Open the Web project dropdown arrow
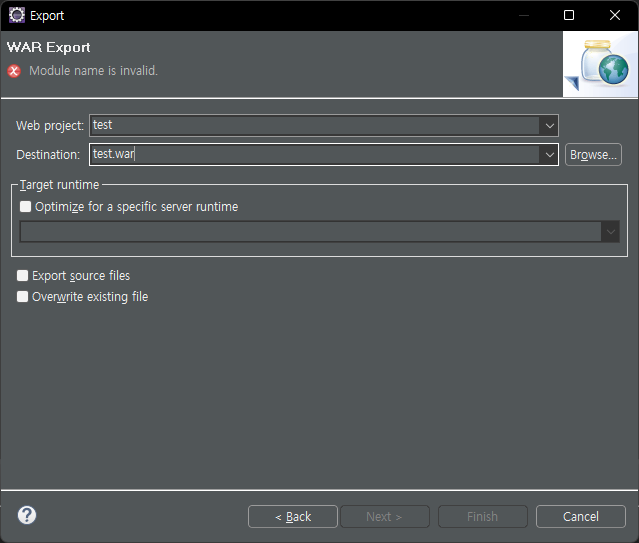639x543 pixels. [549, 126]
